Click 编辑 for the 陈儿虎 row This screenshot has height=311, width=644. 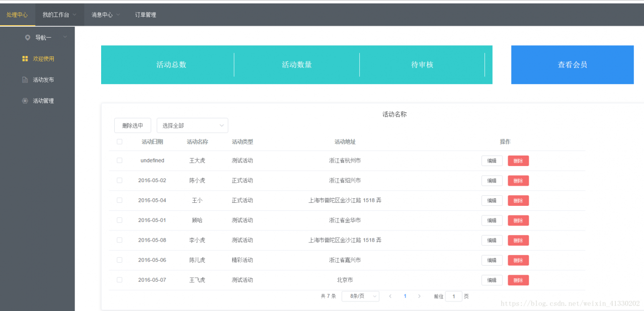coord(492,260)
